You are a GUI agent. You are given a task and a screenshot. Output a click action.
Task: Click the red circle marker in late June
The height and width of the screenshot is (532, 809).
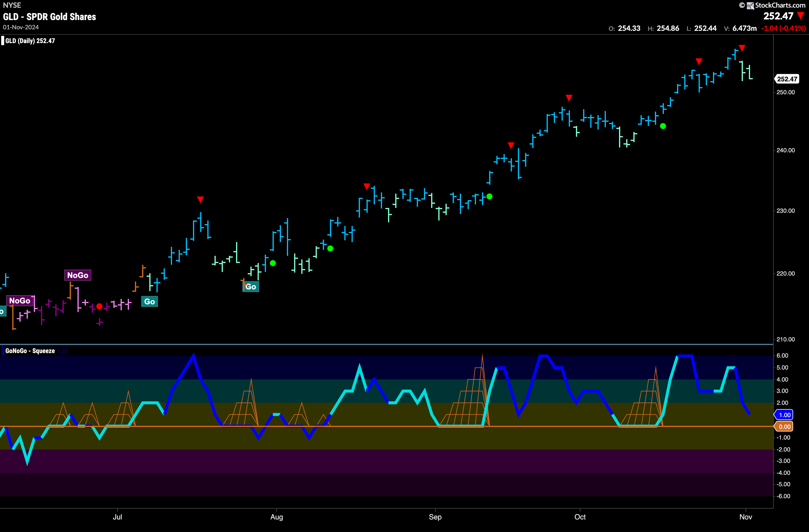coord(99,306)
